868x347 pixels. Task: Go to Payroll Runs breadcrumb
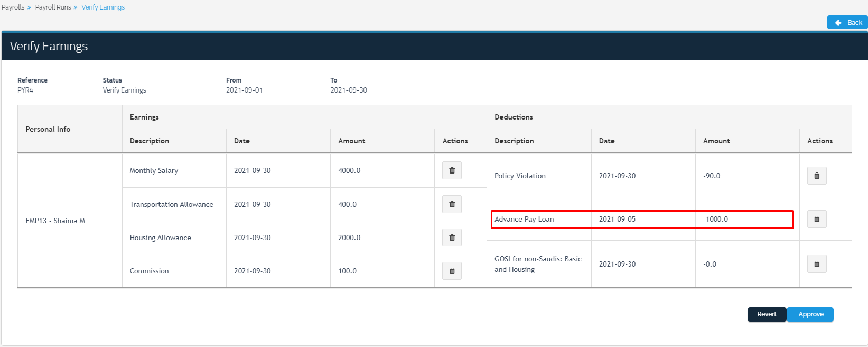tap(53, 7)
